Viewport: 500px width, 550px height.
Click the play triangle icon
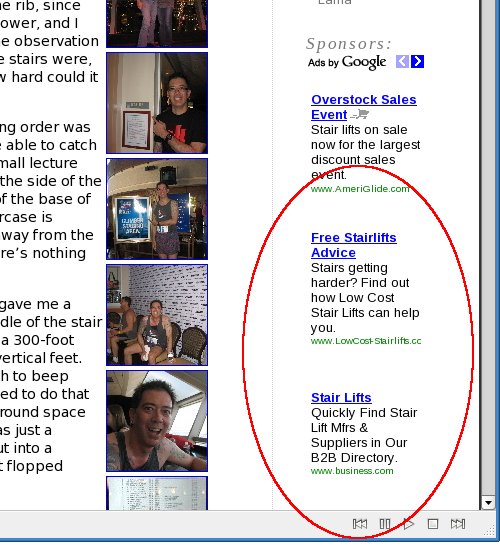[x=408, y=524]
